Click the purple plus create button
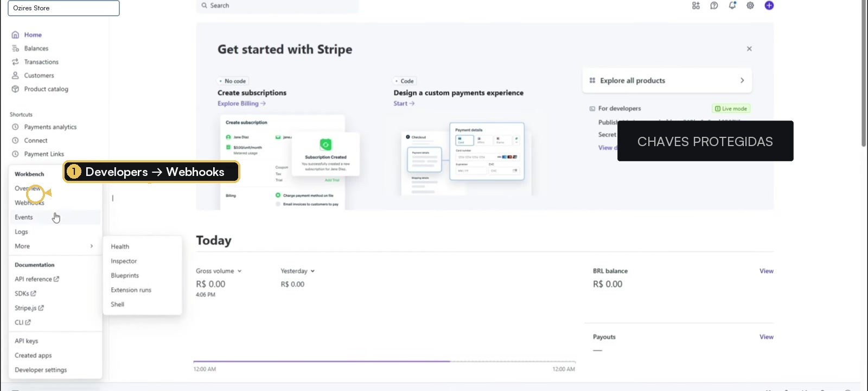868x391 pixels. click(769, 5)
